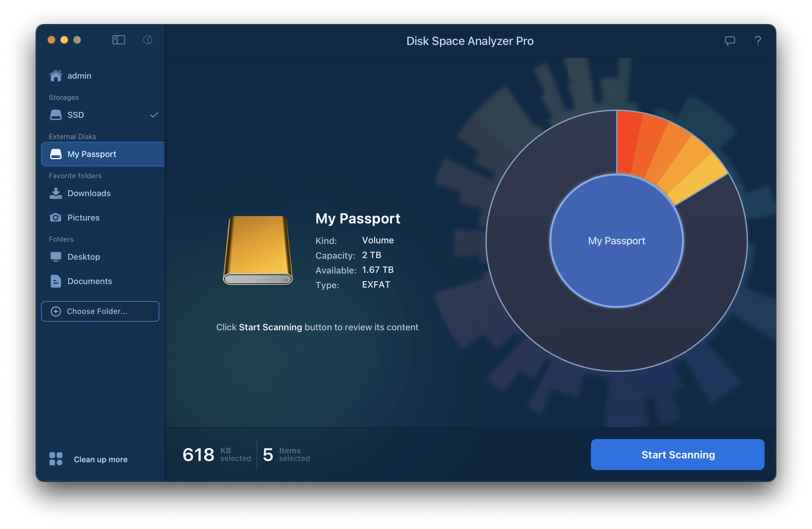Click the External Disks section header
This screenshot has width=812, height=529.
pyautogui.click(x=72, y=136)
